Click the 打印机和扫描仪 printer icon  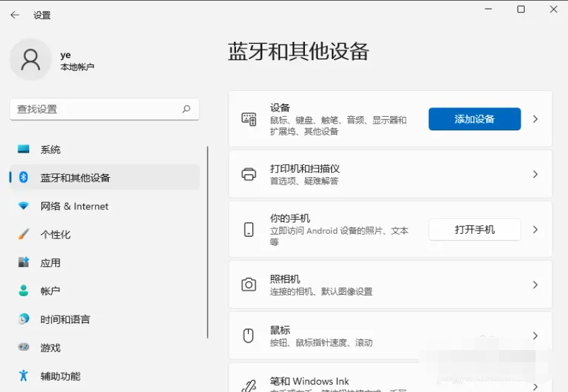click(x=249, y=174)
